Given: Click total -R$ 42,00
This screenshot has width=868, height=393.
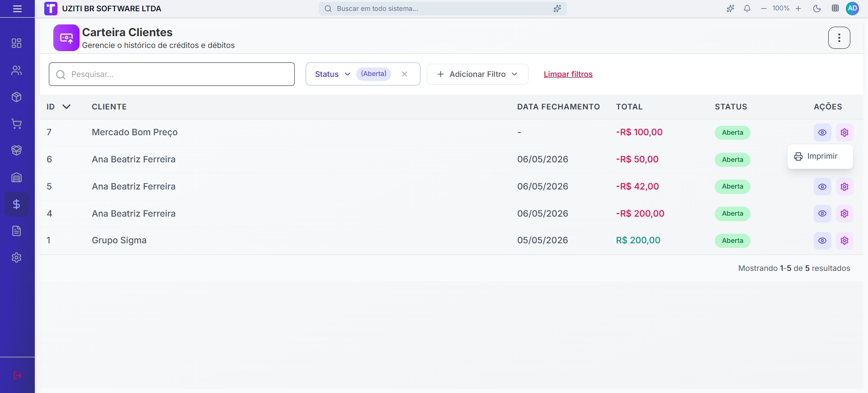Looking at the screenshot, I should tap(637, 186).
